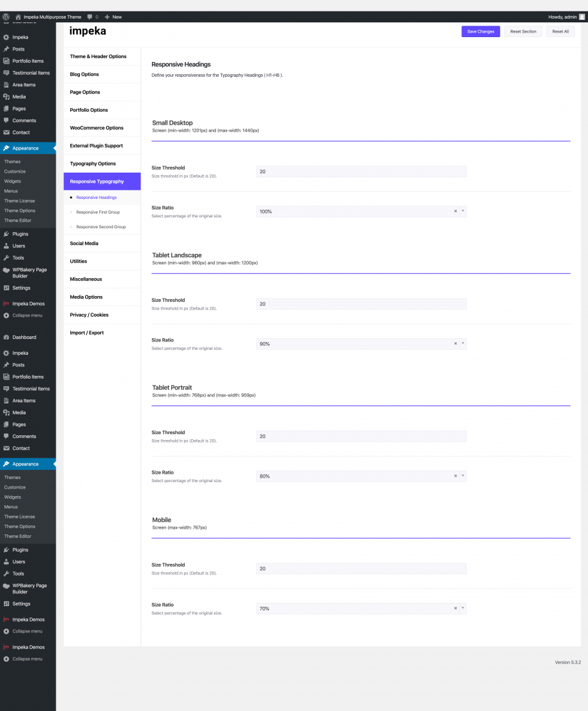Expand the Tablet Landscape Size Ratio selector
Viewport: 588px width, 711px height.
tap(462, 343)
